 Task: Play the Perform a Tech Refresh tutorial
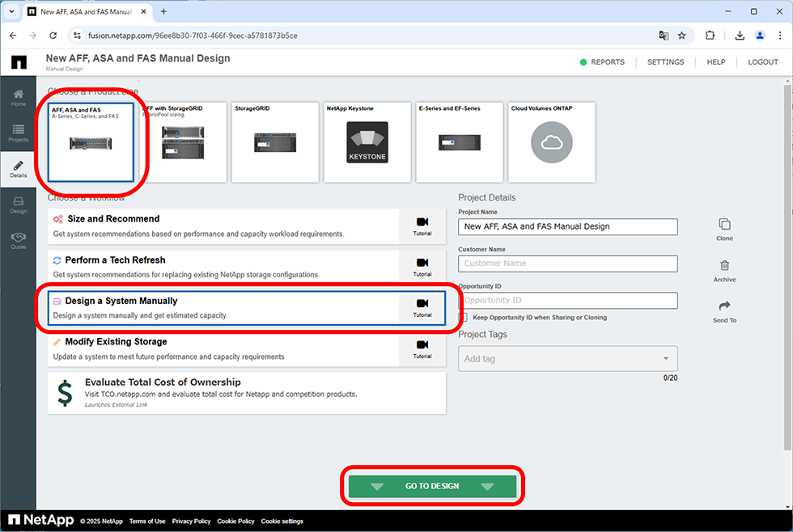[x=422, y=268]
